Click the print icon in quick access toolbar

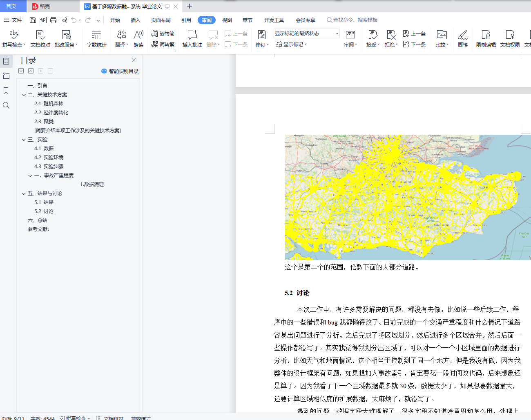pos(54,20)
